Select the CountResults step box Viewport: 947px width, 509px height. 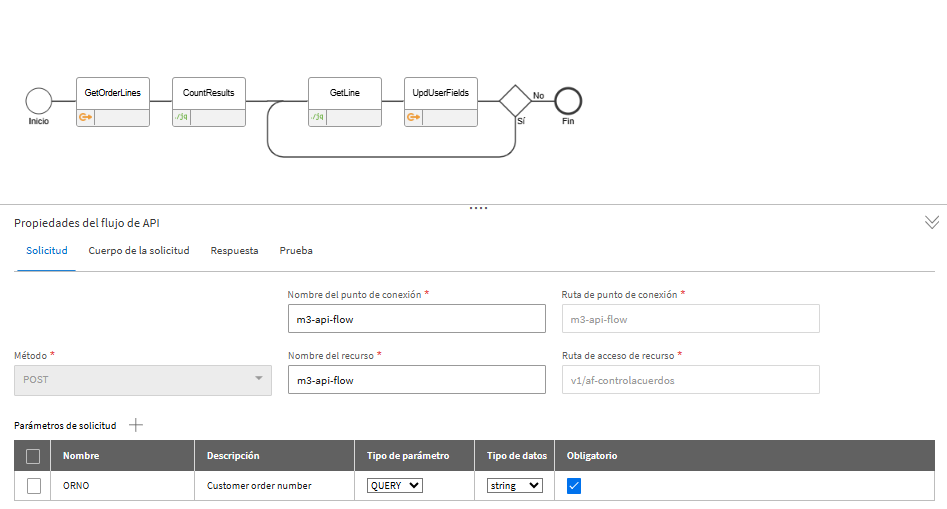click(x=209, y=101)
